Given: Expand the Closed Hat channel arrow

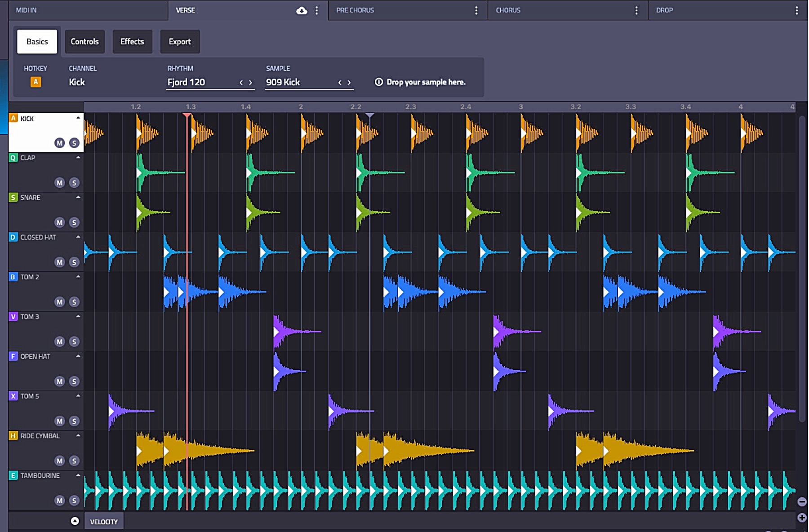Looking at the screenshot, I should [x=78, y=237].
